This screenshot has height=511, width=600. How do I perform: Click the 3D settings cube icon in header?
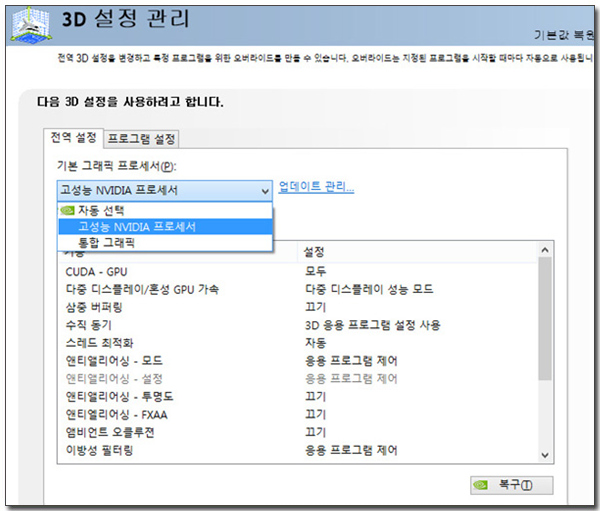(31, 24)
